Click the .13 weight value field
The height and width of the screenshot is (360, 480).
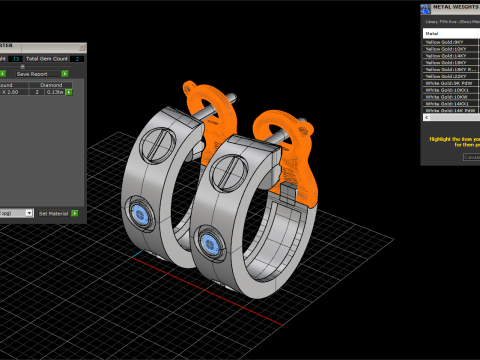click(15, 59)
